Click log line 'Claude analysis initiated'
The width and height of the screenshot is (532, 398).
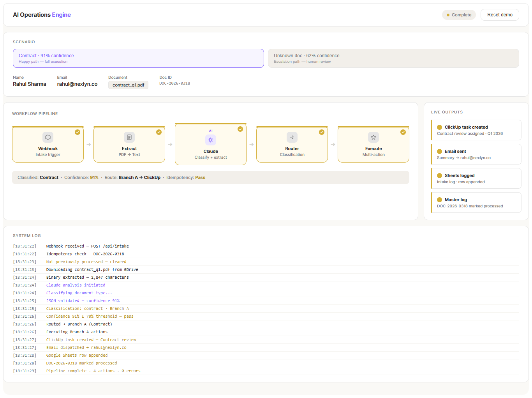76,285
